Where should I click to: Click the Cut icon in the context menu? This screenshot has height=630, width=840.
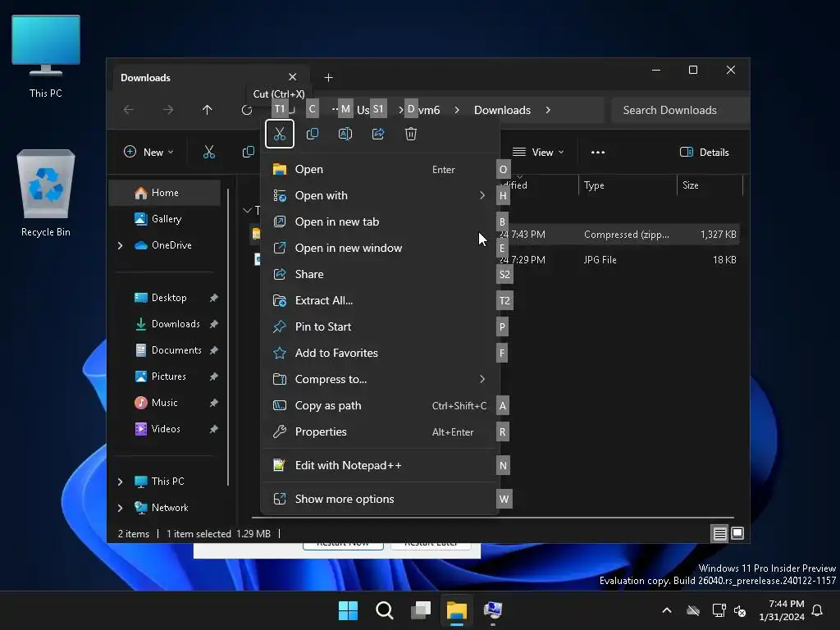(279, 134)
